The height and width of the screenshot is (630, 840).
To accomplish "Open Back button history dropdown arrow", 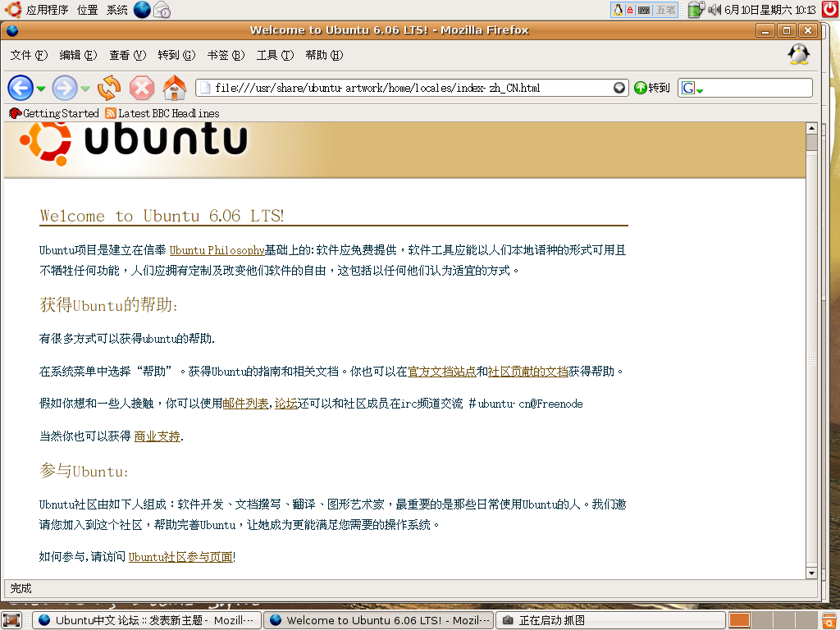I will [41, 89].
